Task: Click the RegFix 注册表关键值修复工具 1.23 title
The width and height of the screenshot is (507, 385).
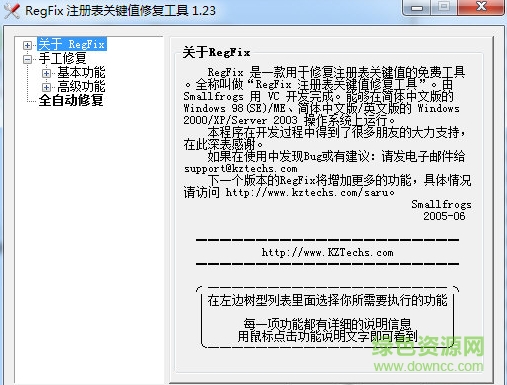Action: tap(120, 11)
